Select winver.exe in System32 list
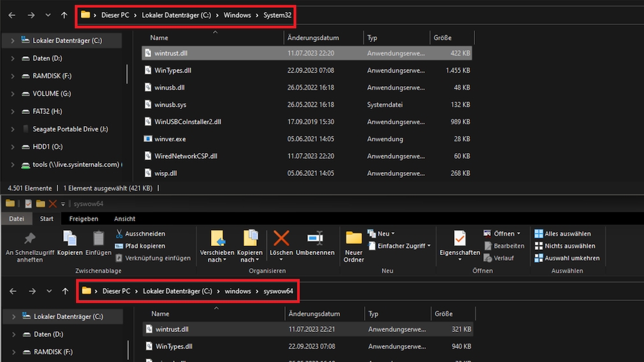Screen dimensions: 644x362 pos(170,139)
